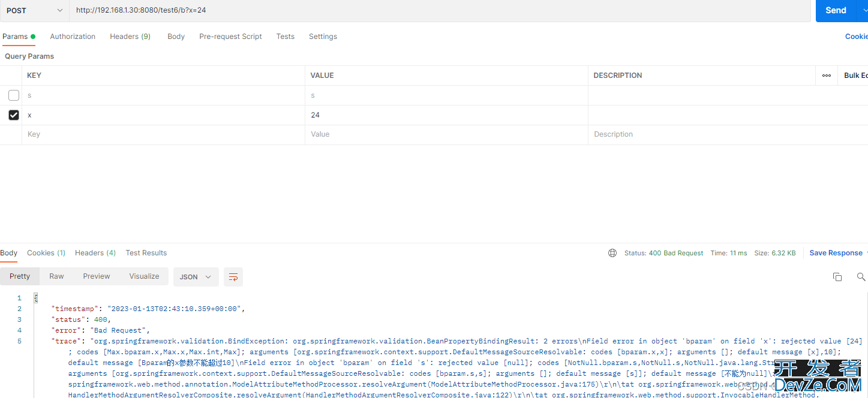Click the key cell 'x'
The height and width of the screenshot is (398, 868).
pyautogui.click(x=163, y=115)
